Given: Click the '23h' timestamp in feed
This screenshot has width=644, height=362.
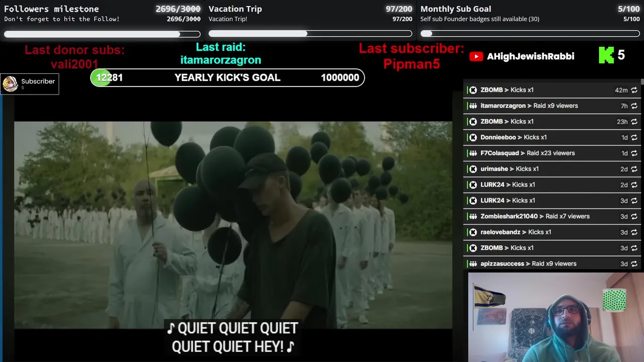Looking at the screenshot, I should 622,122.
